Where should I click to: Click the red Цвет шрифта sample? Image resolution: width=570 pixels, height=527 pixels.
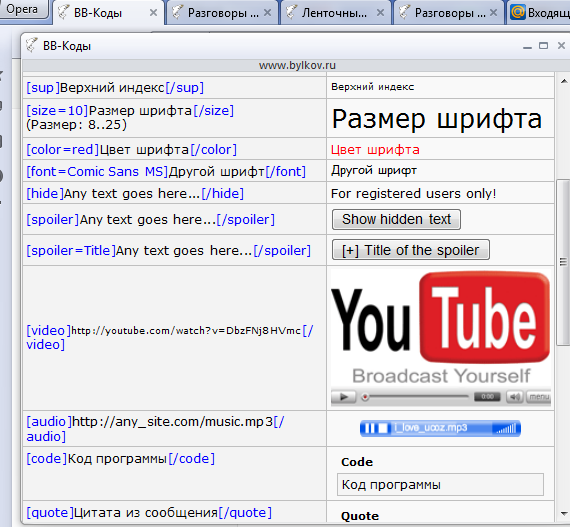(375, 150)
